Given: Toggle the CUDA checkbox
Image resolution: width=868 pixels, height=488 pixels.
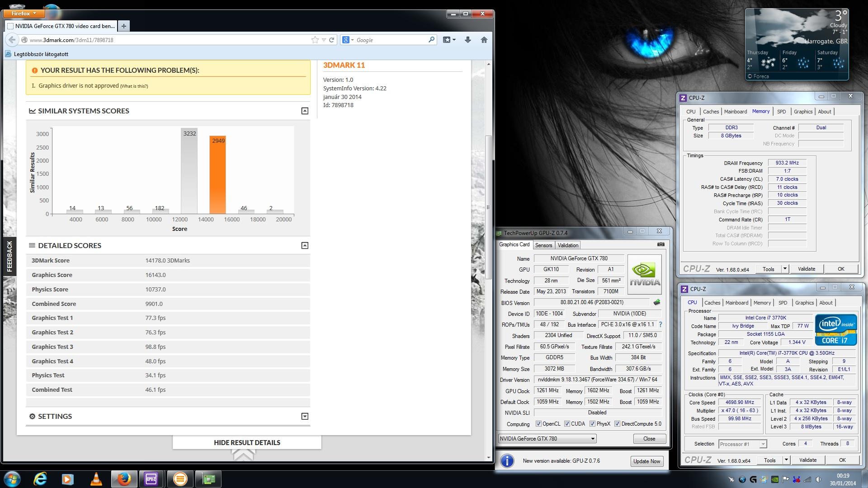Looking at the screenshot, I should [x=567, y=424].
